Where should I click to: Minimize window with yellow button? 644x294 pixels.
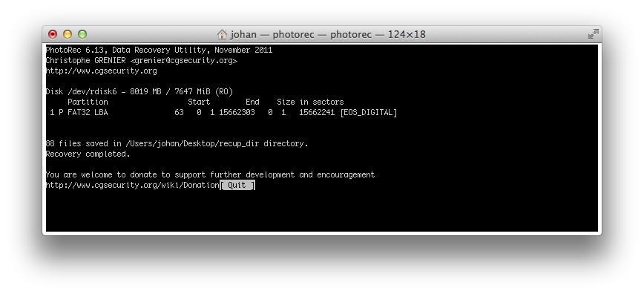click(x=68, y=34)
